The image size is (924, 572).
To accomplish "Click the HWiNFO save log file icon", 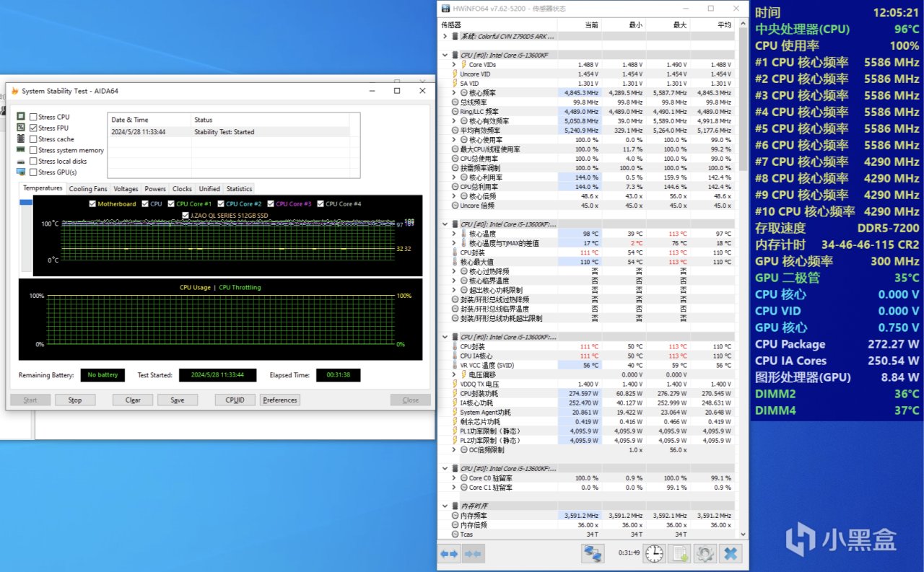I will (x=680, y=553).
